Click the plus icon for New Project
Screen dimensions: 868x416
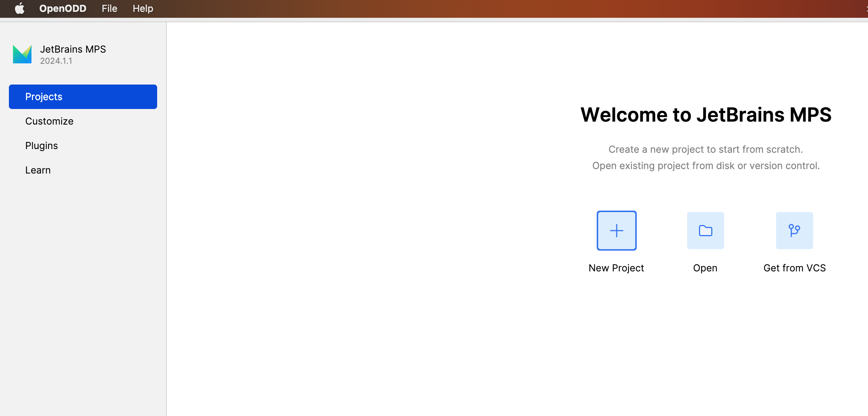click(616, 231)
